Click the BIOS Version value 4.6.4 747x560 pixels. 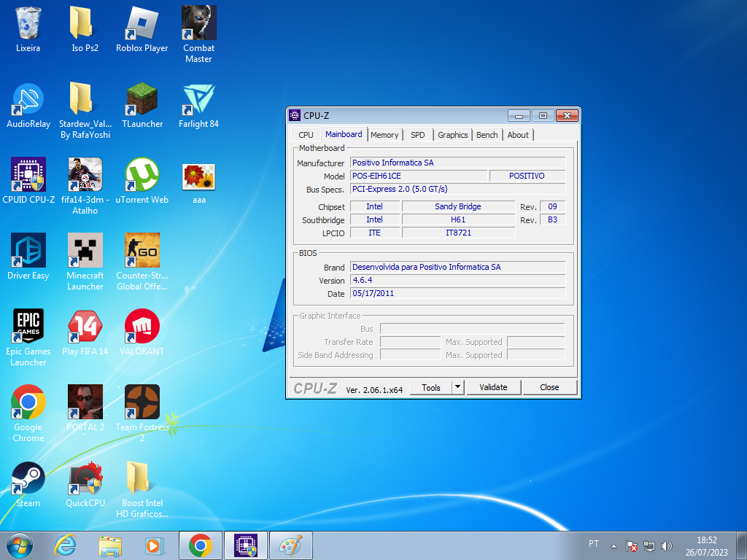pyautogui.click(x=458, y=280)
